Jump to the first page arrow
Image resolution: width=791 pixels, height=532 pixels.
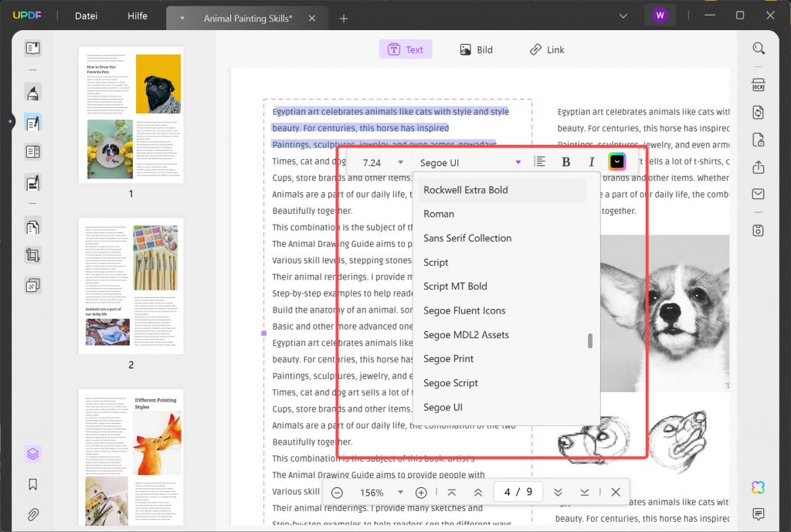[451, 492]
